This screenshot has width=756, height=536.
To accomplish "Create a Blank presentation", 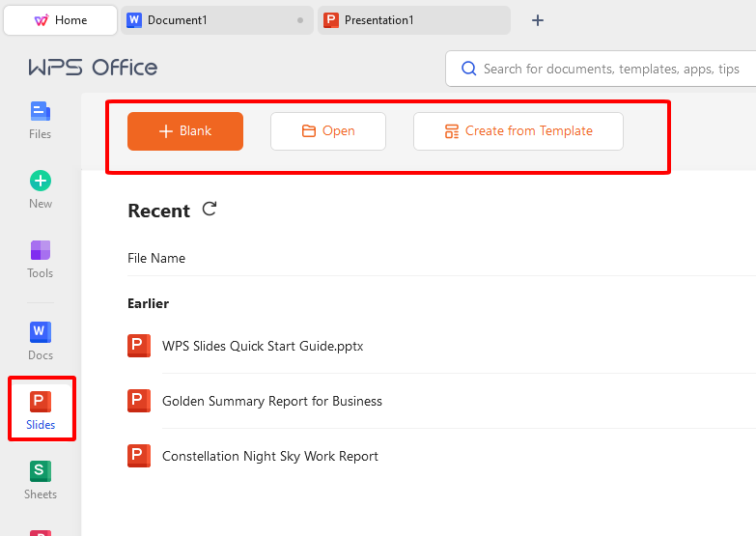I will [185, 131].
